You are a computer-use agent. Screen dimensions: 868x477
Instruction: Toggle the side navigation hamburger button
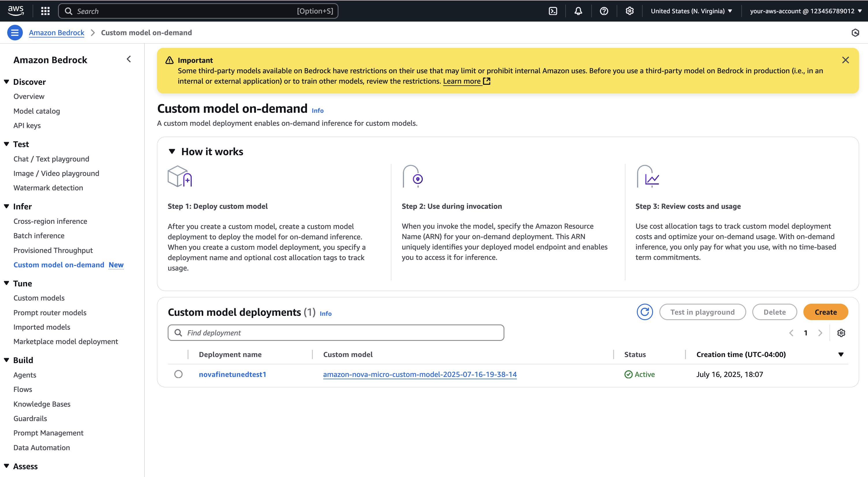15,33
